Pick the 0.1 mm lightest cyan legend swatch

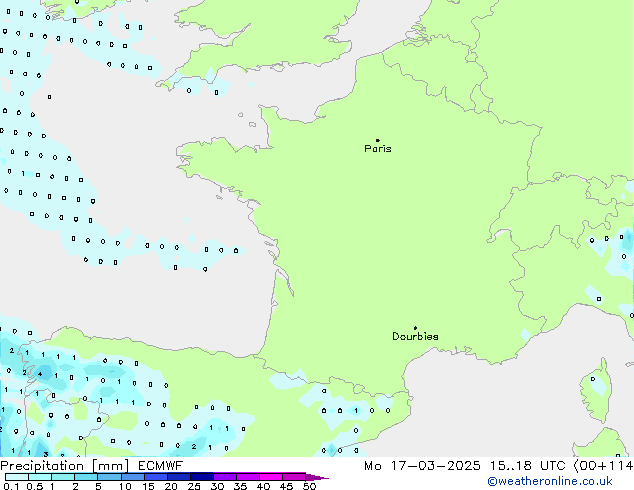(17, 477)
